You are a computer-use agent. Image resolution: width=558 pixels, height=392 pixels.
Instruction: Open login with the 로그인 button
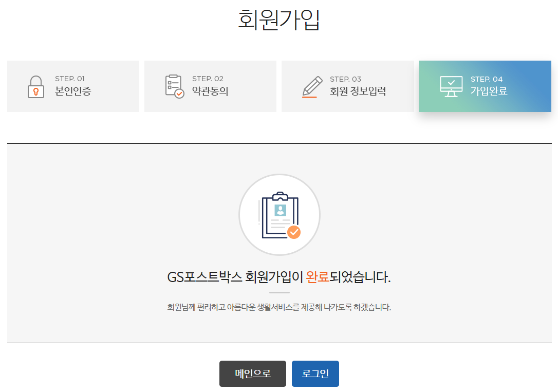[315, 374]
